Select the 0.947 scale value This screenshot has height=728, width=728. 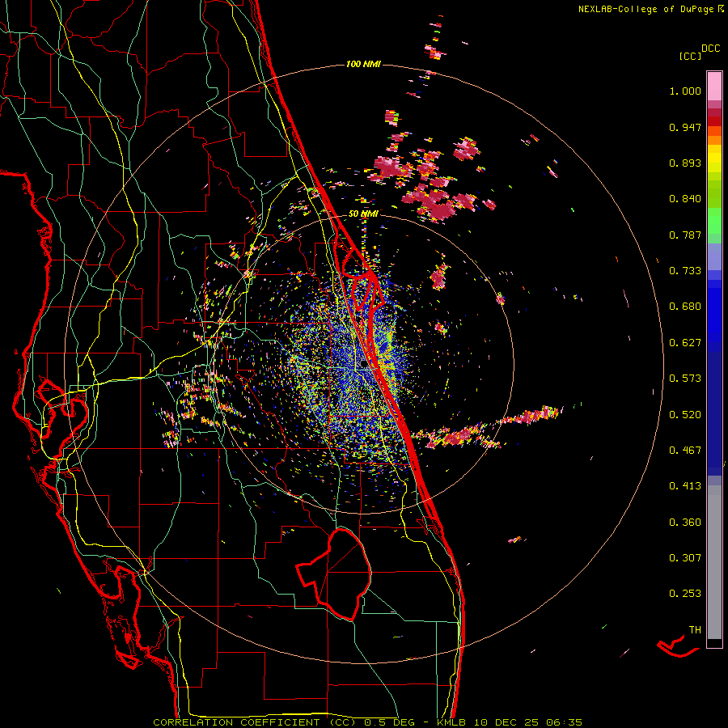pyautogui.click(x=685, y=127)
